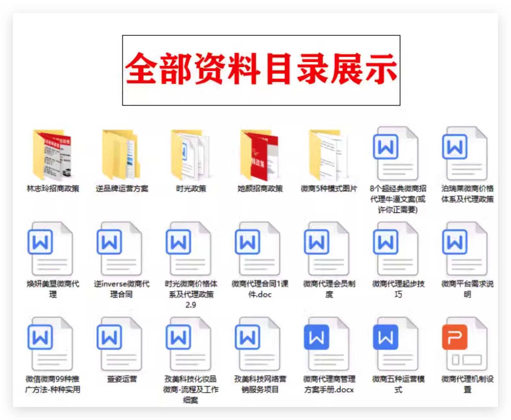Click the 她颜招商政策 folder name

pyautogui.click(x=260, y=189)
